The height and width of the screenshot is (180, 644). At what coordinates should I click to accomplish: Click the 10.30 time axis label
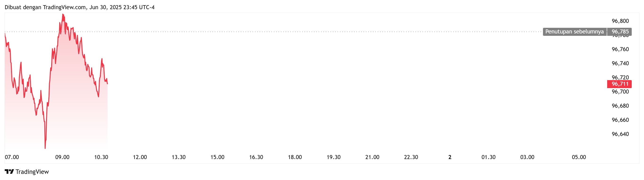click(x=101, y=157)
